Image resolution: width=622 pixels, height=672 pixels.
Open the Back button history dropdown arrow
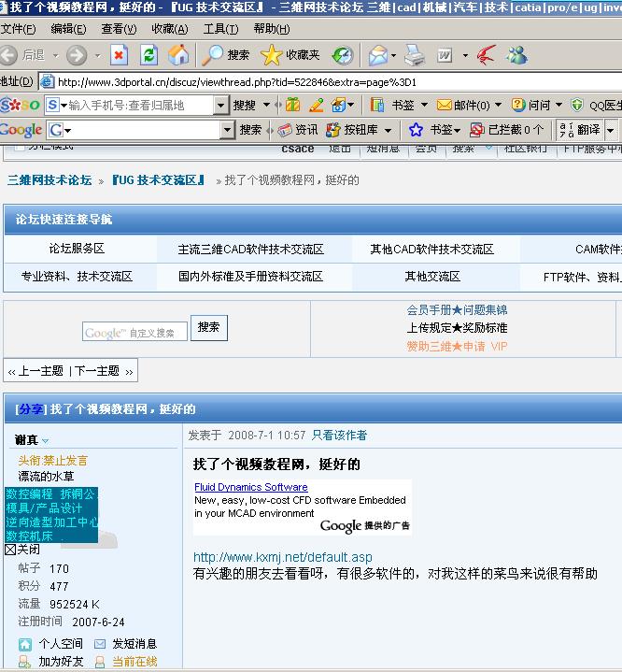coord(55,56)
